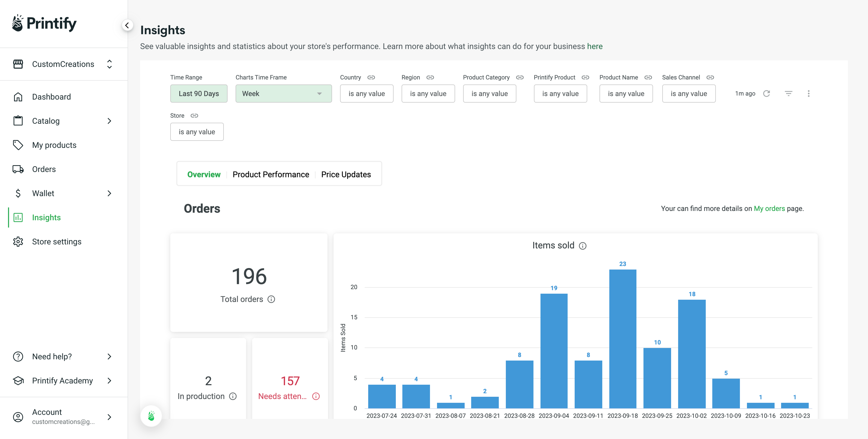Switch to the Overview tab
Viewport: 868px width, 439px height.
[x=204, y=174]
